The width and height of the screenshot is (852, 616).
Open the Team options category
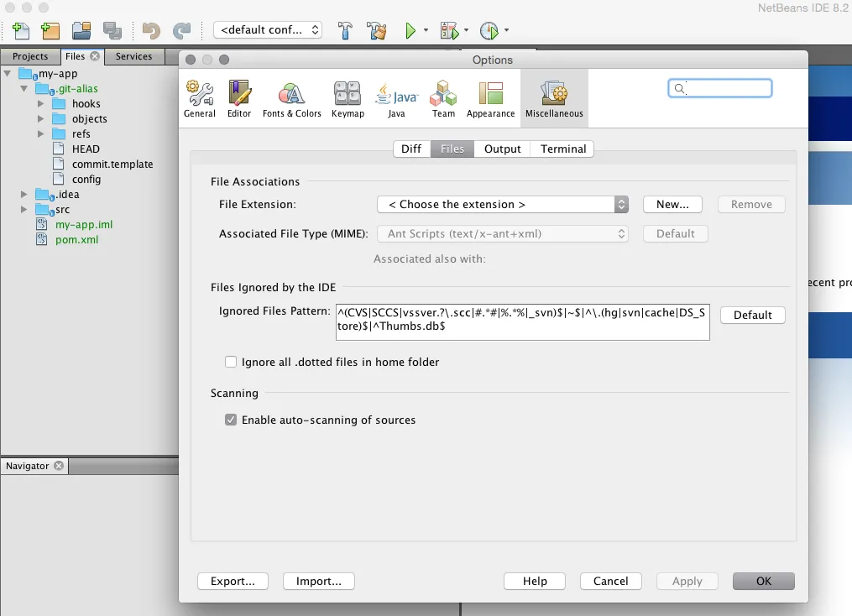443,99
